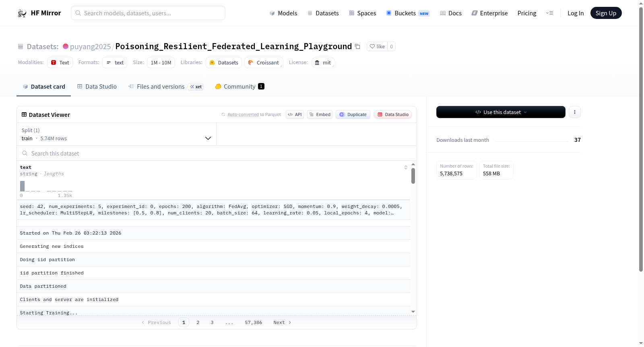Screen dimensions: 644x347
Task: Open the Pricing link
Action: 527,13
